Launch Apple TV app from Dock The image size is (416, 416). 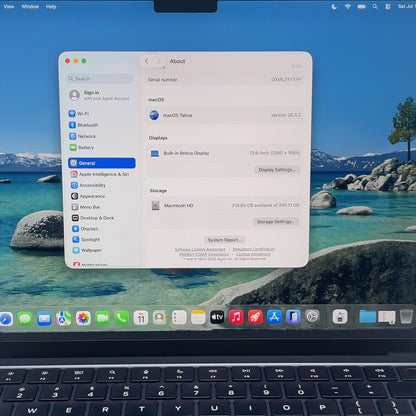pos(217,317)
